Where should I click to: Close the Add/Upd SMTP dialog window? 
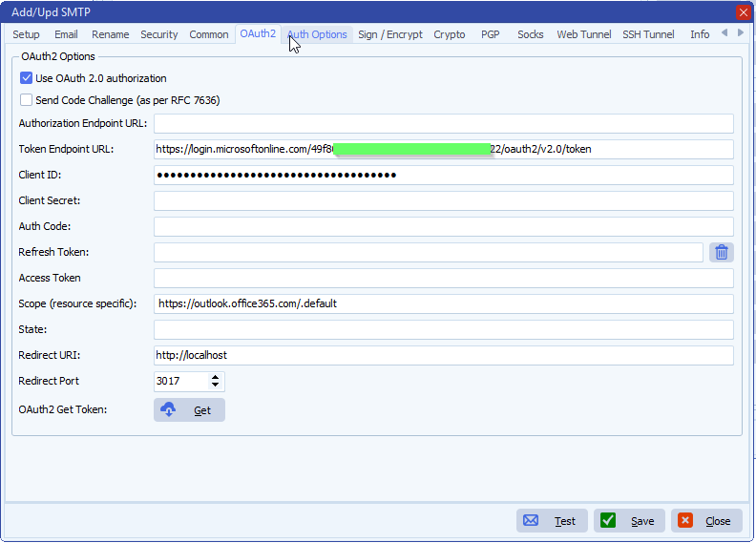(x=743, y=12)
